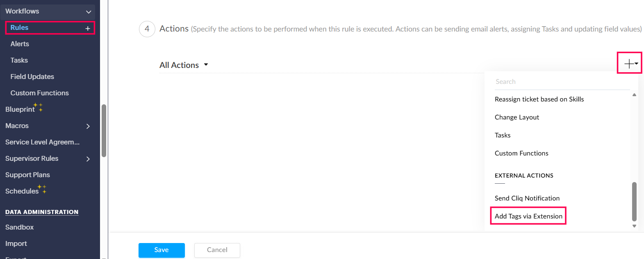Click the plus icon beside Rules
This screenshot has height=259, width=644.
coord(87,28)
